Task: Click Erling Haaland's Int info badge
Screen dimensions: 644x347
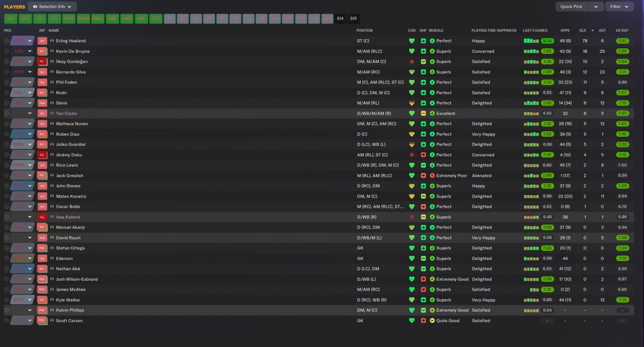Action: click(42, 41)
